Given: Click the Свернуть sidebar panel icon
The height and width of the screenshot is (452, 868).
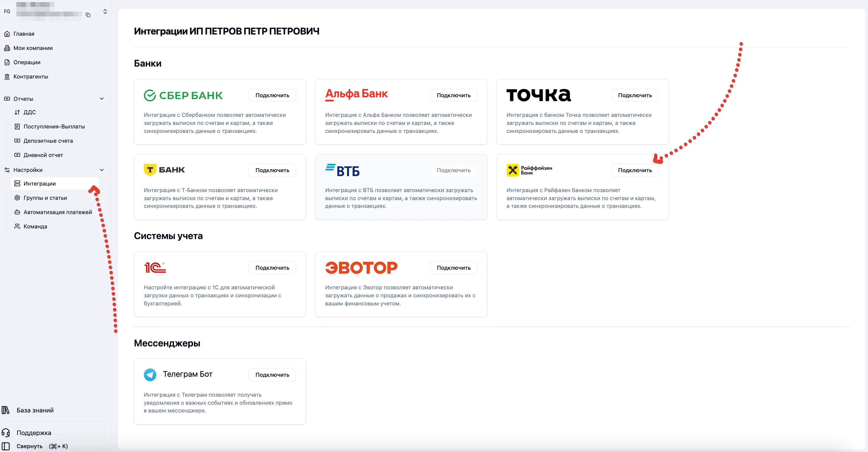Looking at the screenshot, I should [x=6, y=446].
